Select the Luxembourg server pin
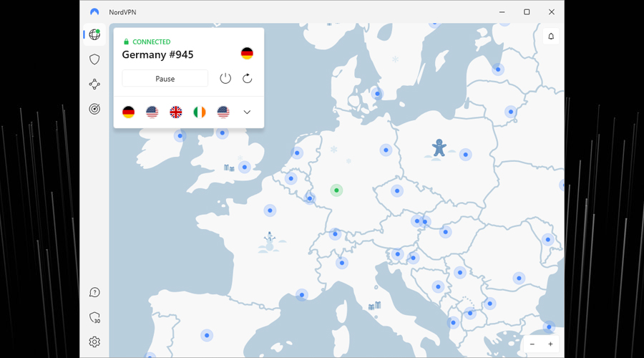The image size is (644, 358). (x=310, y=198)
